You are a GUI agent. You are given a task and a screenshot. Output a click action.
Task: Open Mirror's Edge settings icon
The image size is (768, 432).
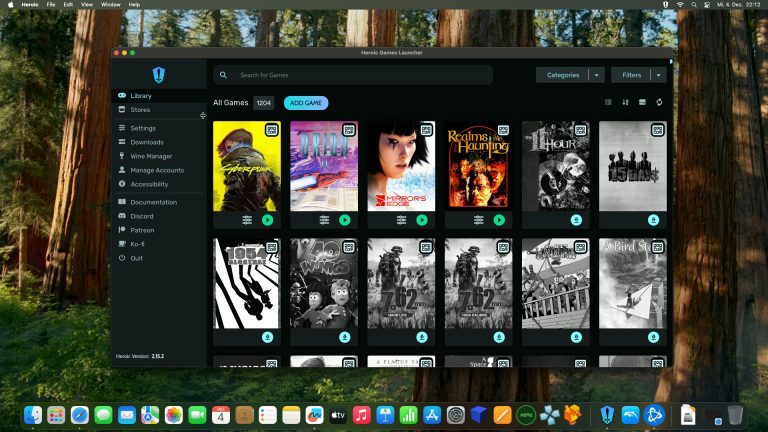[x=402, y=220]
